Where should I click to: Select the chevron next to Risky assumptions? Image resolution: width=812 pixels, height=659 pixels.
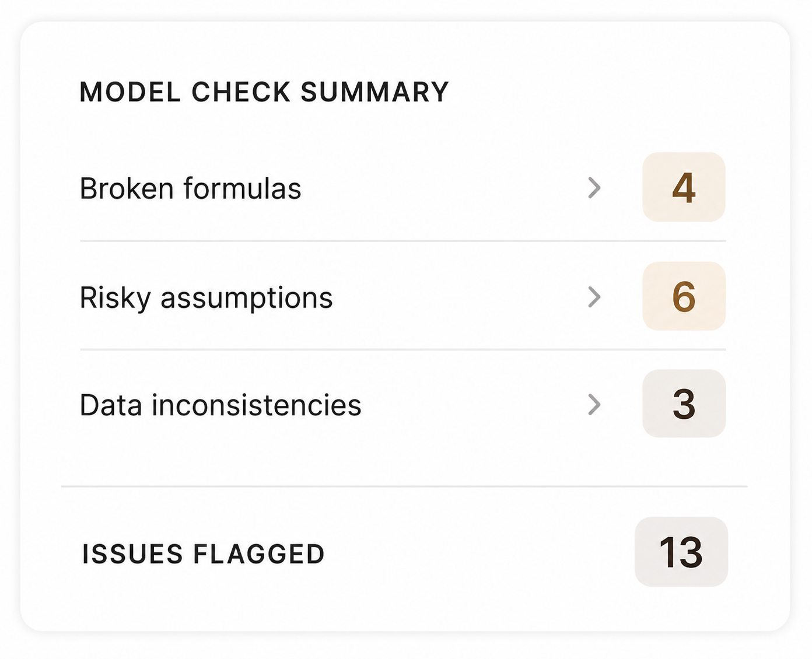[594, 297]
